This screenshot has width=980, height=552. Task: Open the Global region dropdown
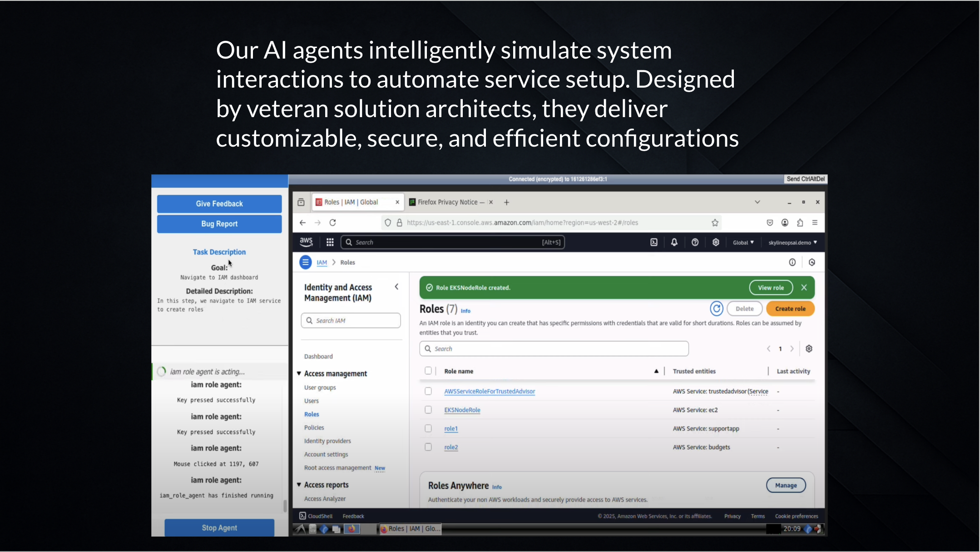[743, 242]
